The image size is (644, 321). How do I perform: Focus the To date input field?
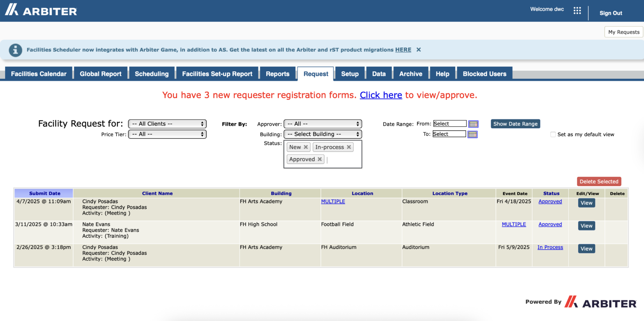(x=449, y=134)
